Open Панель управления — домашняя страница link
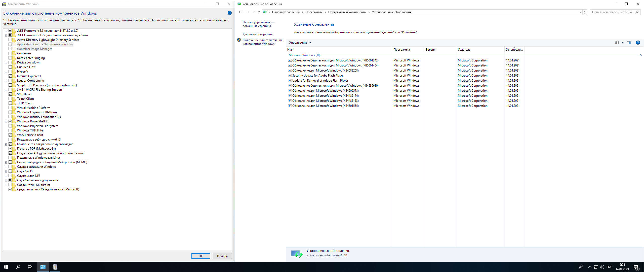 258,24
